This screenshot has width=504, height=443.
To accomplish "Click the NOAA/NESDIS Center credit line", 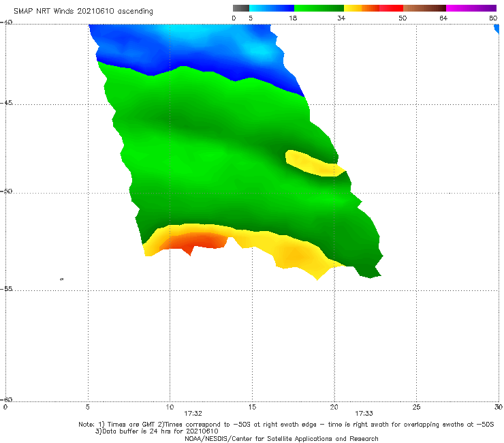I will (x=281, y=438).
